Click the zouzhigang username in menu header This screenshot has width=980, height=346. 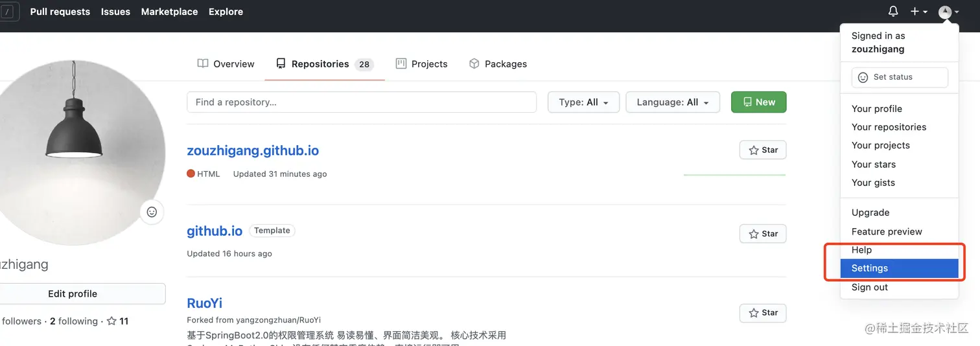coord(878,49)
